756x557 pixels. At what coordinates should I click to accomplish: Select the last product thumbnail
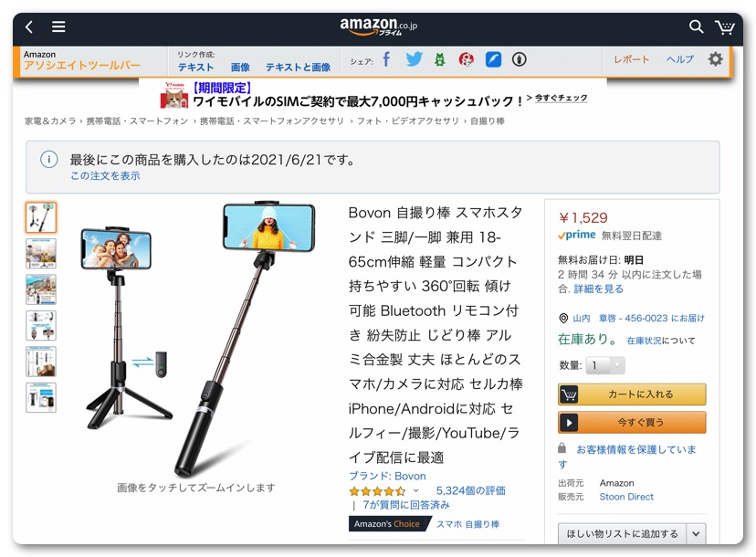[41, 397]
